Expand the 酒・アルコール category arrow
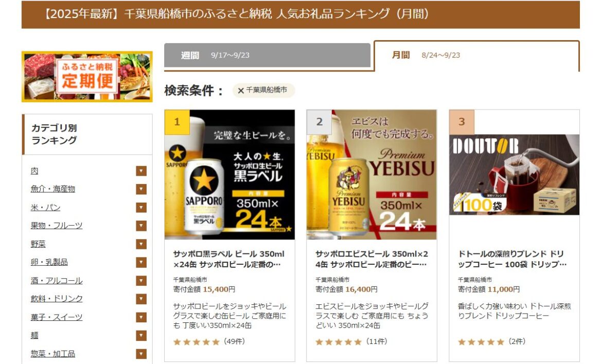Viewport: 602px width, 364px height. [141, 281]
